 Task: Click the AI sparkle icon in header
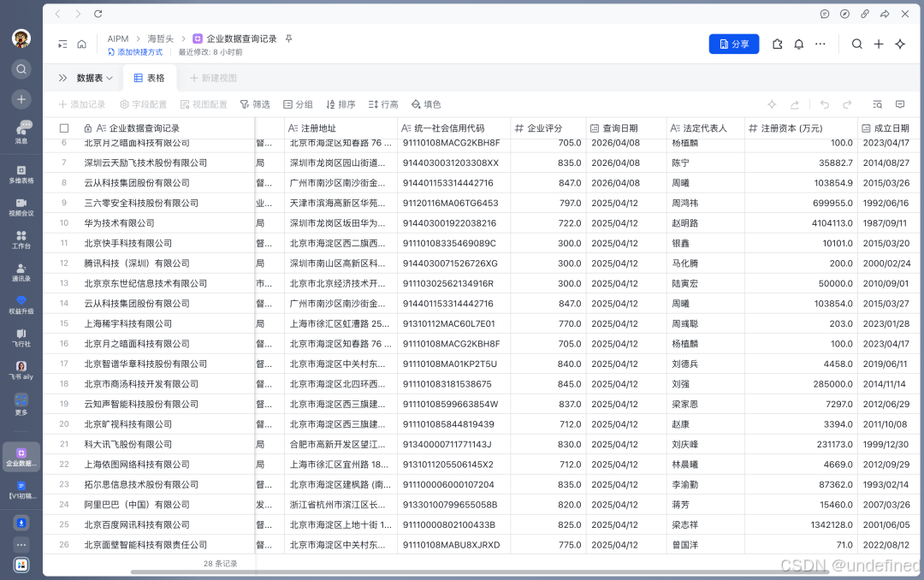[x=900, y=44]
